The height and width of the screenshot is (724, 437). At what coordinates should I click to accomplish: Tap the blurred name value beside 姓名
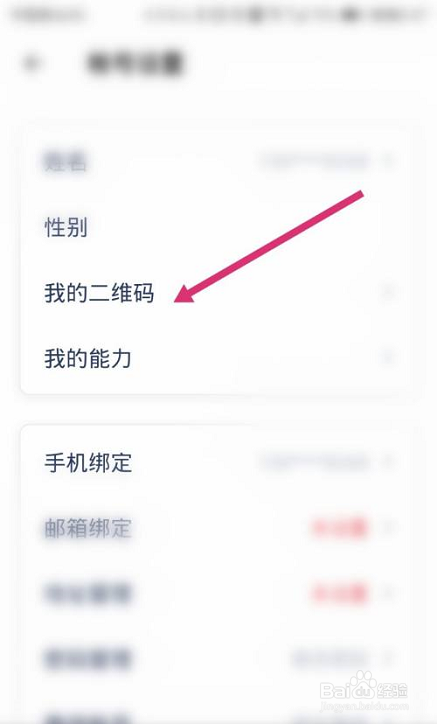[x=315, y=162]
